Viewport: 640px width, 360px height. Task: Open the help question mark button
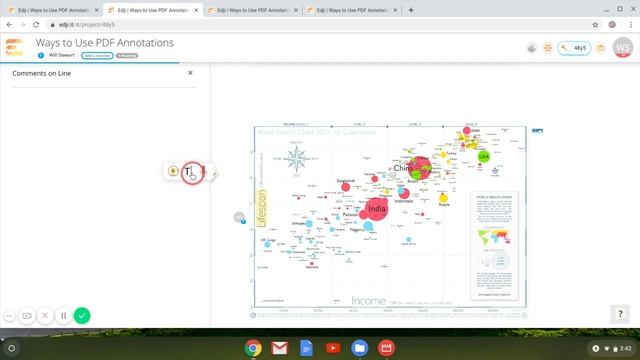(x=620, y=314)
